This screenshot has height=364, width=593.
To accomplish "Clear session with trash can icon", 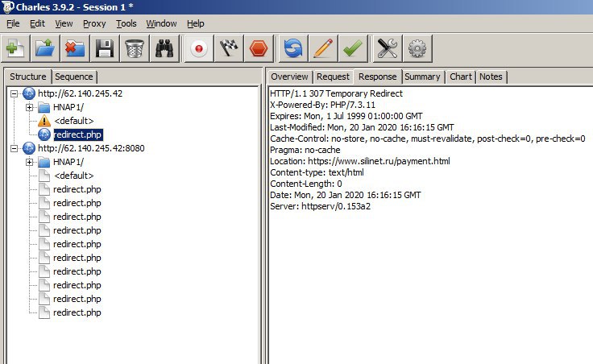I will point(135,48).
